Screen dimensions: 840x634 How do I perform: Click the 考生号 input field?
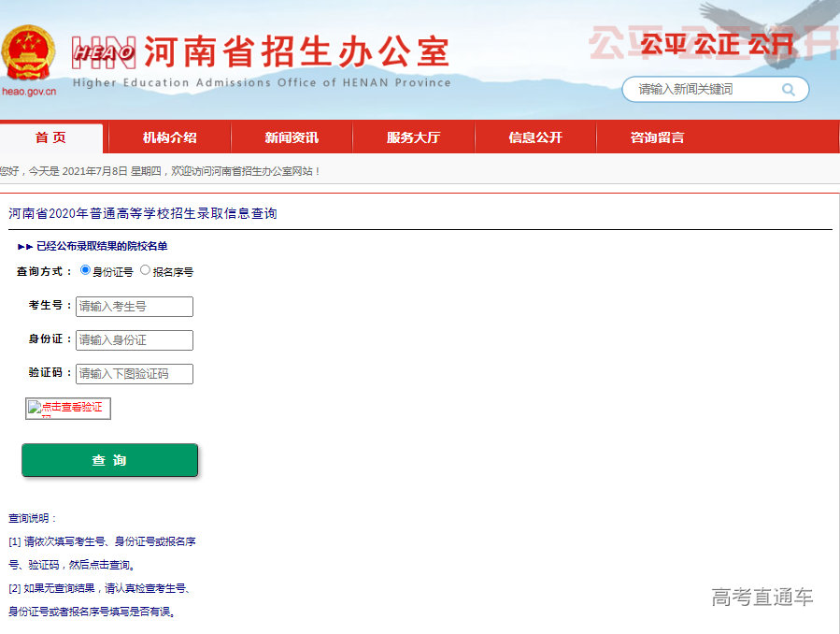pos(134,306)
